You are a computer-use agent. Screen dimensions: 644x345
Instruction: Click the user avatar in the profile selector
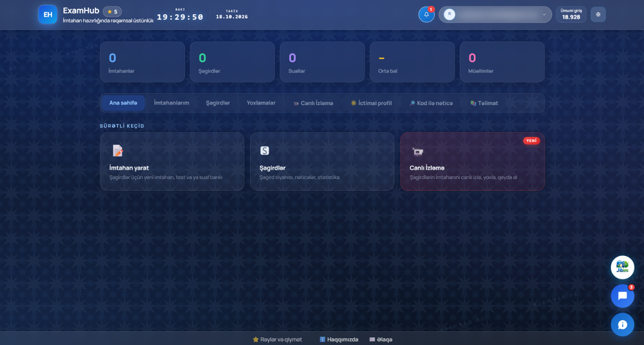click(x=450, y=14)
